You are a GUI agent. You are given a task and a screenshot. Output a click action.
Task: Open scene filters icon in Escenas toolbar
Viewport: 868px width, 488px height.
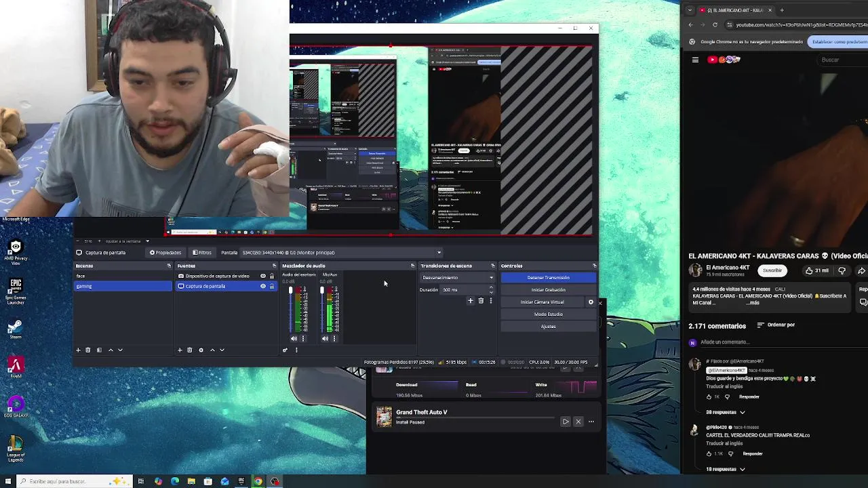(x=99, y=350)
